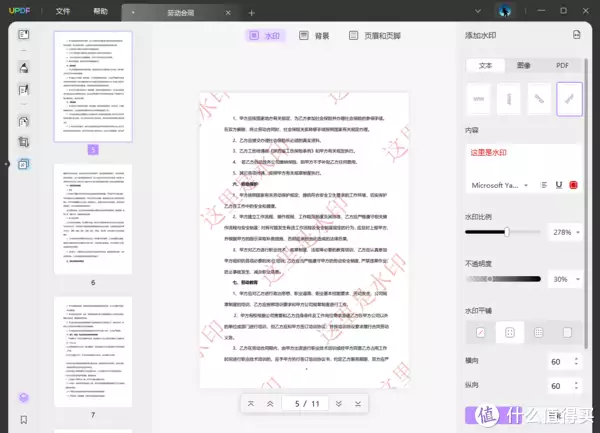Select the PDF watermark type tab

(x=562, y=65)
